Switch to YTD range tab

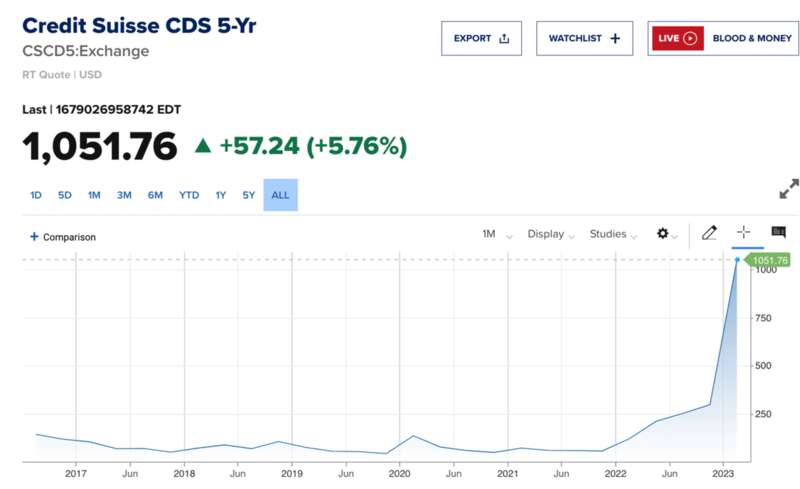pos(189,195)
